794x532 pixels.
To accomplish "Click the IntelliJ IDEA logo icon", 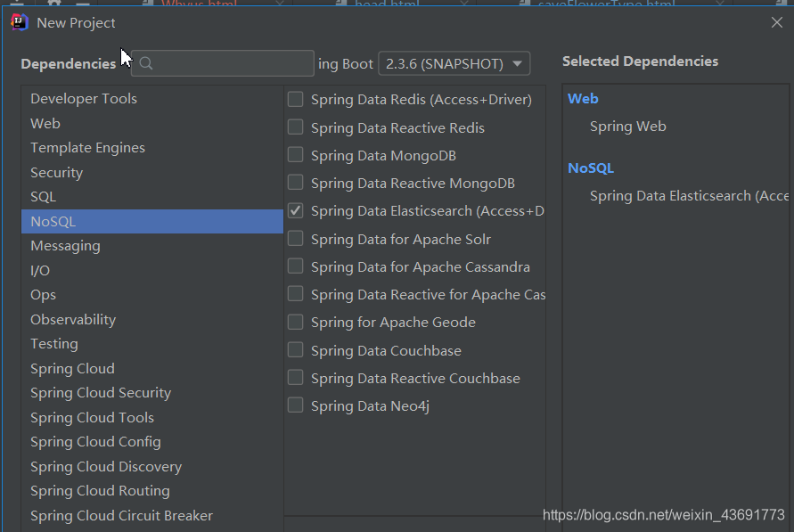I will pyautogui.click(x=20, y=22).
